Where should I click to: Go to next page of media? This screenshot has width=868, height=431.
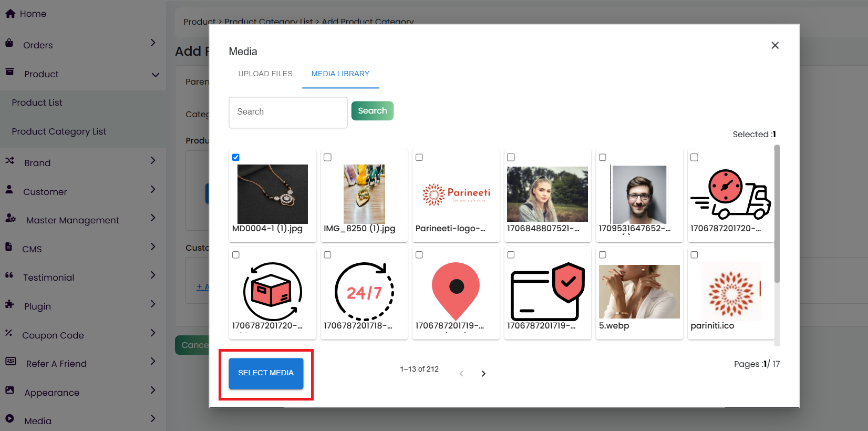(483, 374)
